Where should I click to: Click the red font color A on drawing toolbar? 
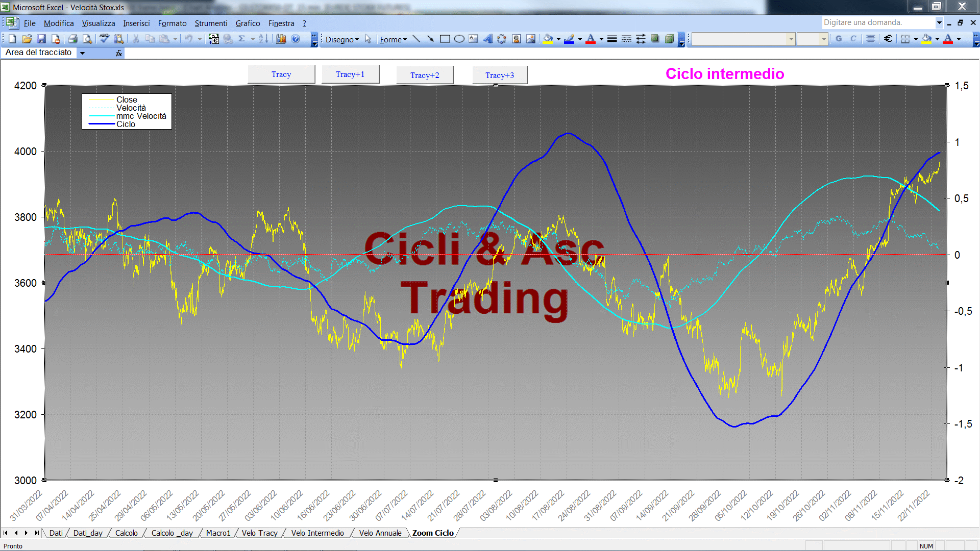click(591, 39)
